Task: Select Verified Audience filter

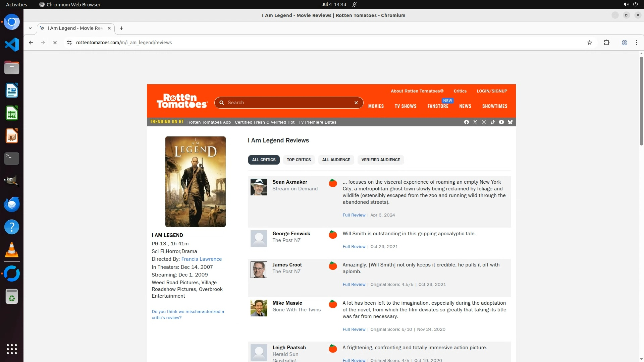Action: point(380,160)
